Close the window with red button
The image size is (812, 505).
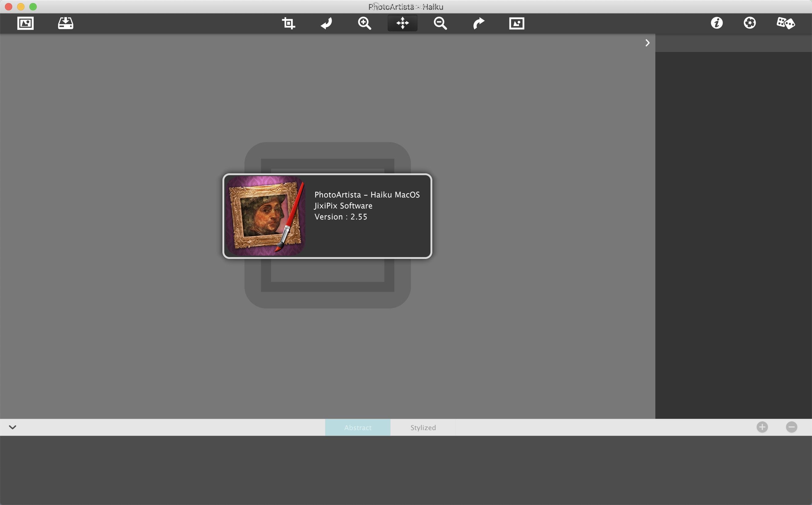[9, 7]
